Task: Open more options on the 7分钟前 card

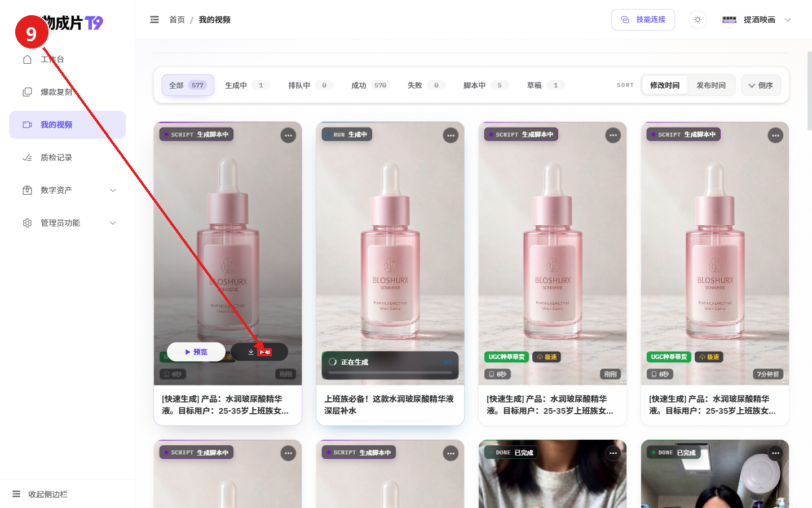Action: pos(775,135)
